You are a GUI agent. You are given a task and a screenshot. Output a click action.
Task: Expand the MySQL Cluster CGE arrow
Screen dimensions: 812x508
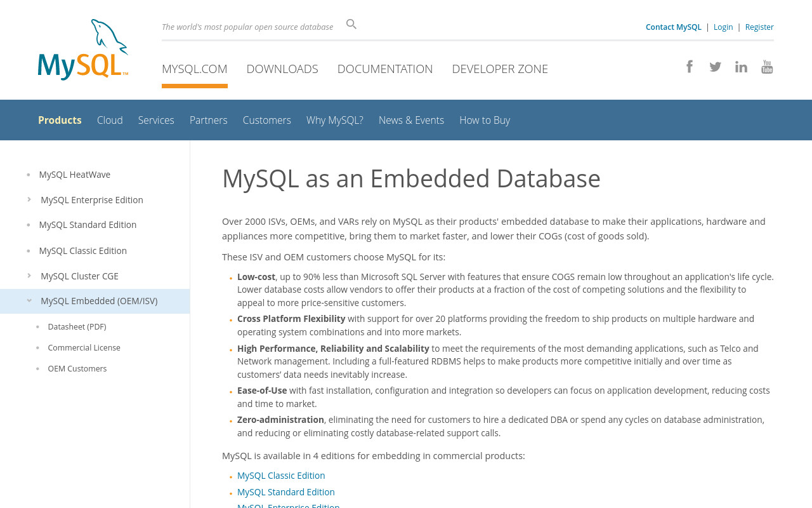29,276
